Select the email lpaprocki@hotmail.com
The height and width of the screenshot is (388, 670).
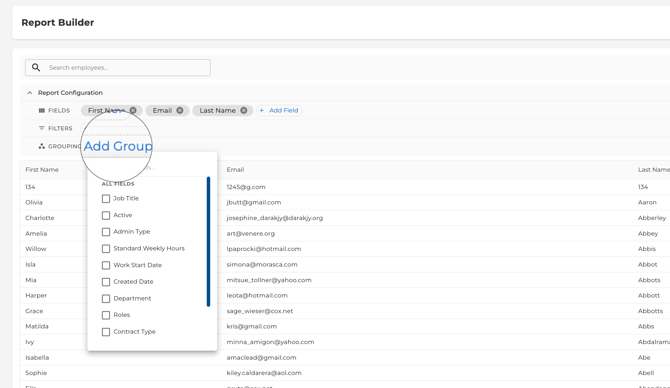click(x=264, y=249)
